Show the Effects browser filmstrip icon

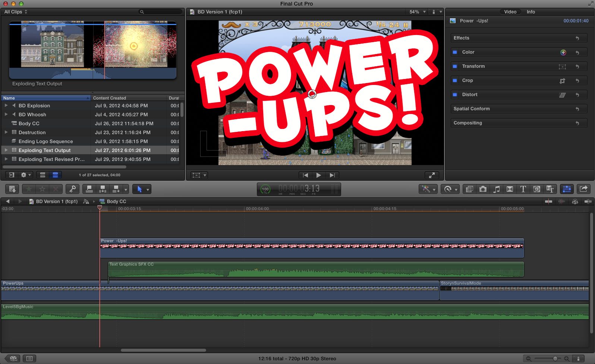coord(469,189)
